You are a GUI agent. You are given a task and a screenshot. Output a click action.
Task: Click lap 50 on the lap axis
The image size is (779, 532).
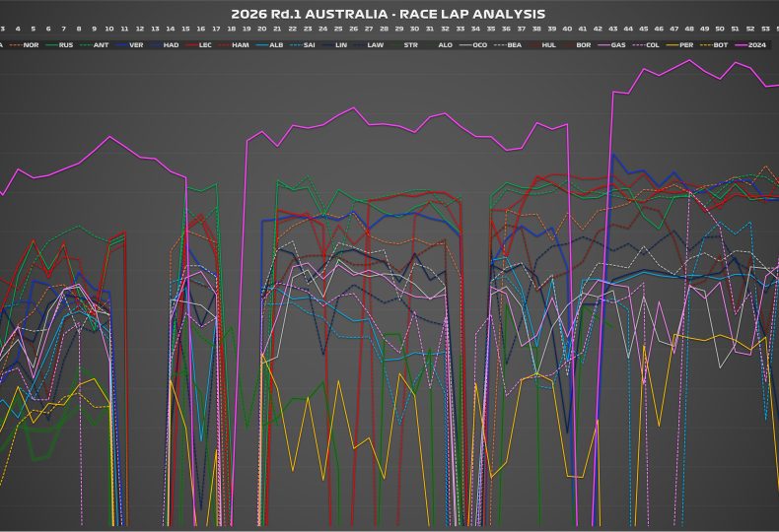point(720,31)
